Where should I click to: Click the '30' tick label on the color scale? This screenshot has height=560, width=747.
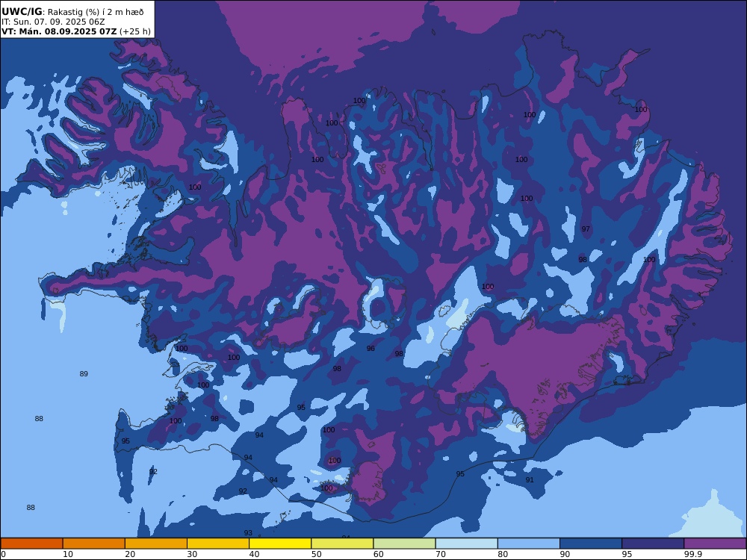point(192,554)
